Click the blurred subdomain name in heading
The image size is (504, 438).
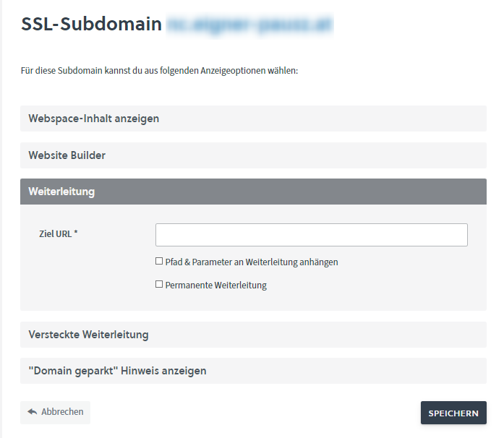point(249,24)
